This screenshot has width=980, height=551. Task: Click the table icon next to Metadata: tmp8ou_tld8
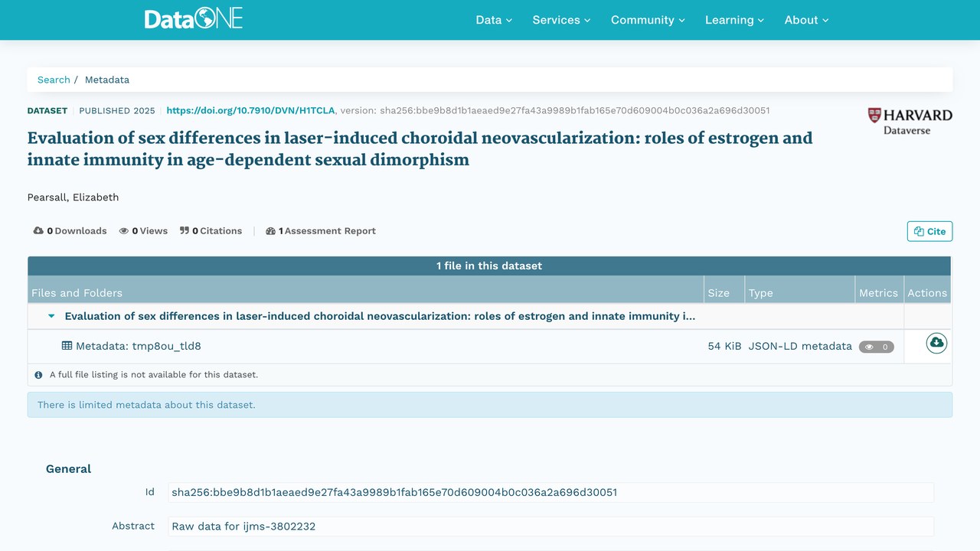click(x=67, y=346)
